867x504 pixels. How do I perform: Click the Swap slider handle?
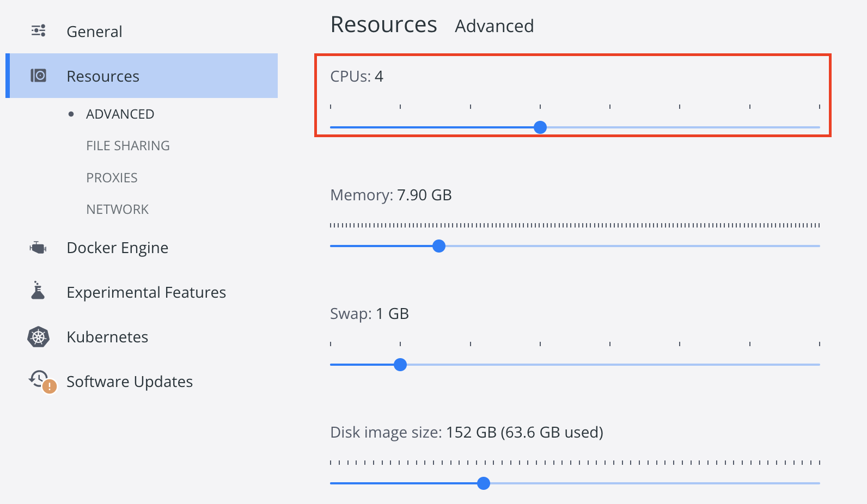pyautogui.click(x=400, y=365)
